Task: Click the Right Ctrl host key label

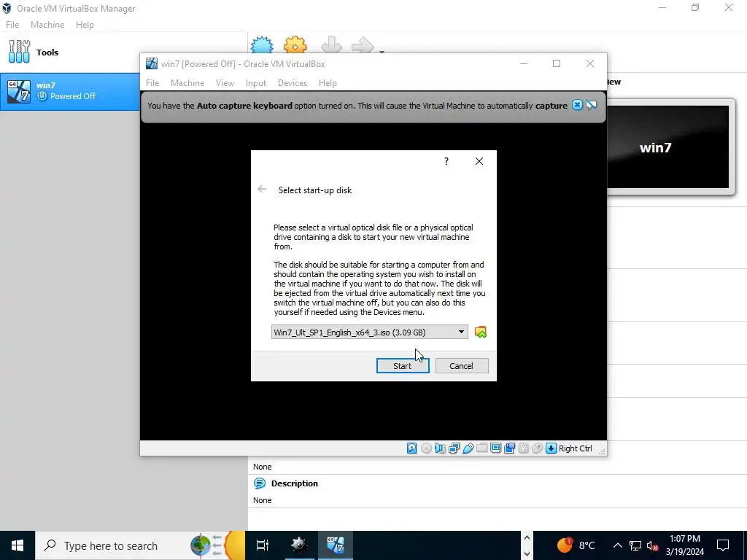Action: point(576,448)
